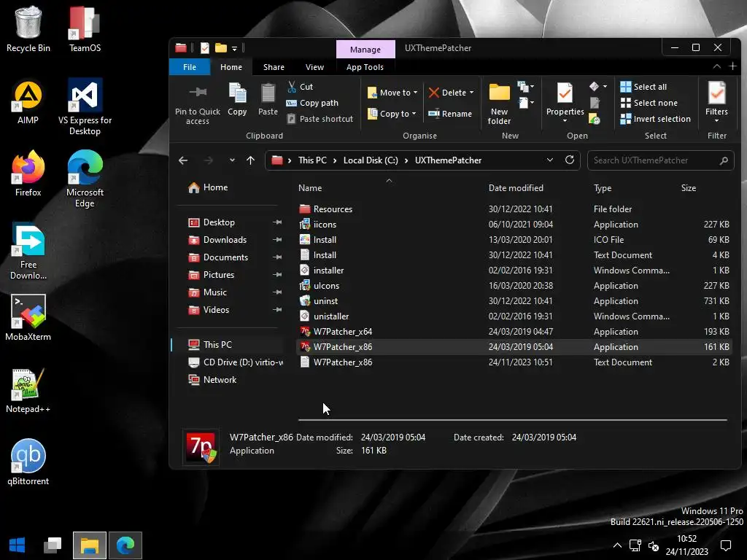Viewport: 747px width, 560px height.
Task: Click the greyed Edit icon in Open group
Action: [x=595, y=102]
